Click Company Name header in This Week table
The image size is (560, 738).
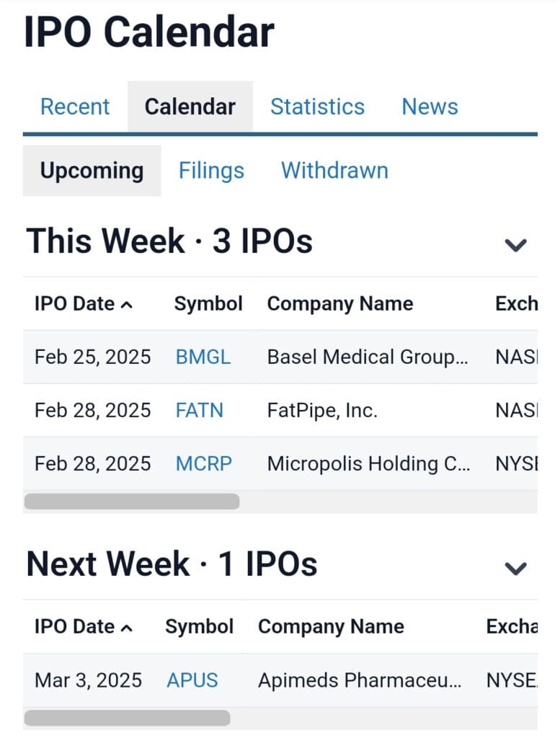click(x=340, y=303)
